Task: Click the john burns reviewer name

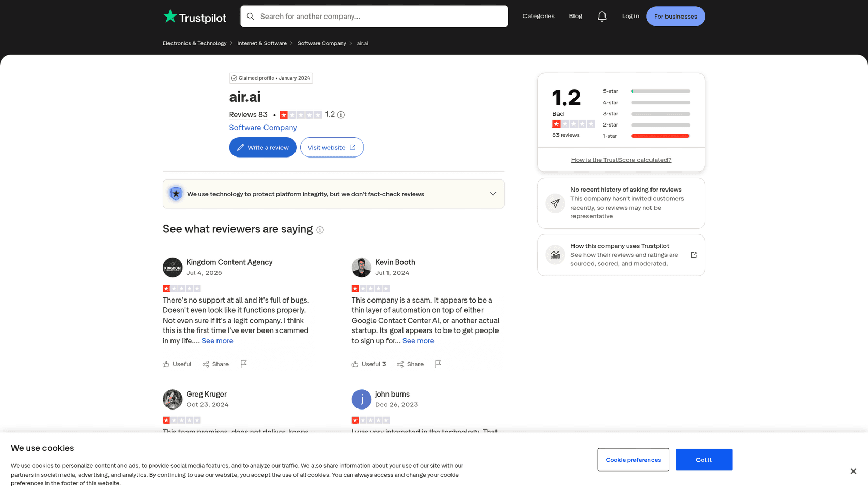Action: 392,394
